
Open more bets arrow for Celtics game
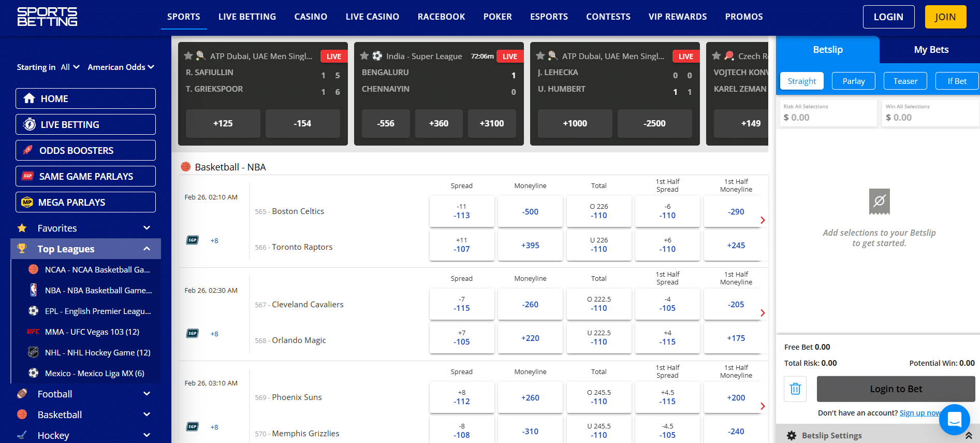[x=763, y=220]
